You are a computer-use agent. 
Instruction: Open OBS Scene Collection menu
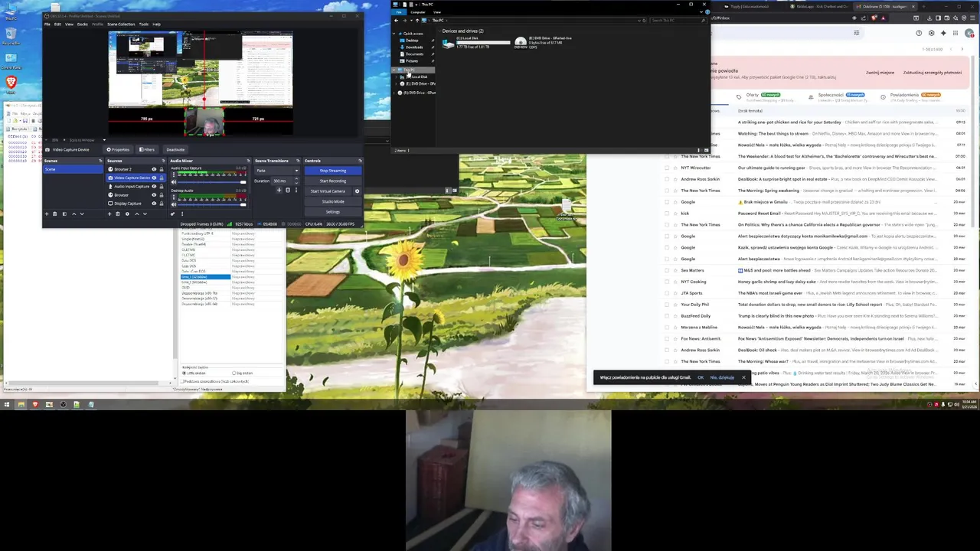coord(121,24)
